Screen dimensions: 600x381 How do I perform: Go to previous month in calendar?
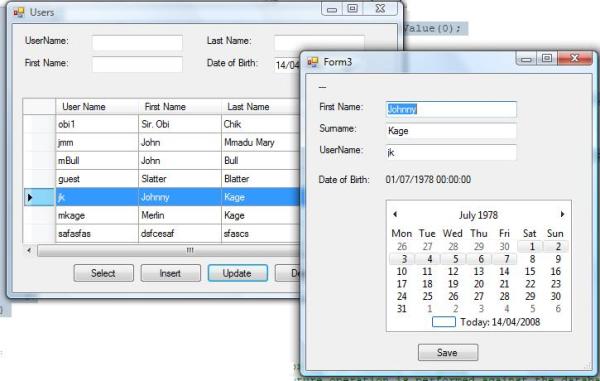click(395, 214)
